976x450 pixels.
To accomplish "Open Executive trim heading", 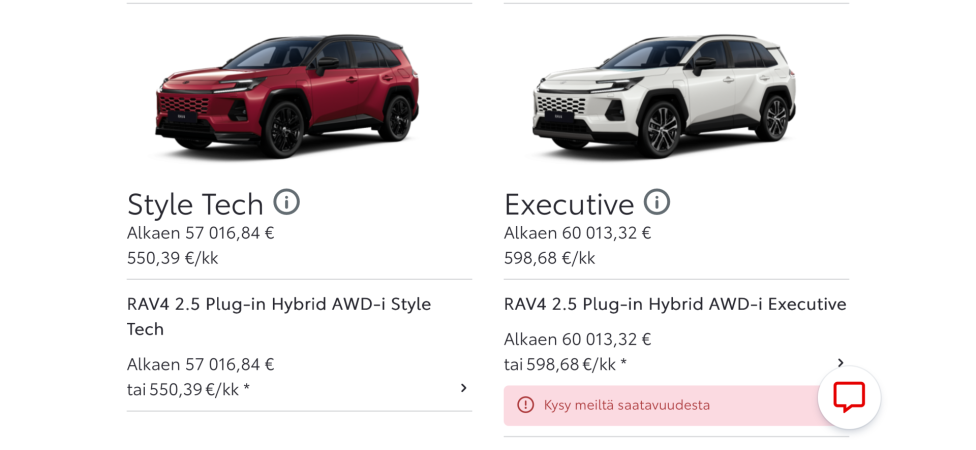I will click(569, 204).
